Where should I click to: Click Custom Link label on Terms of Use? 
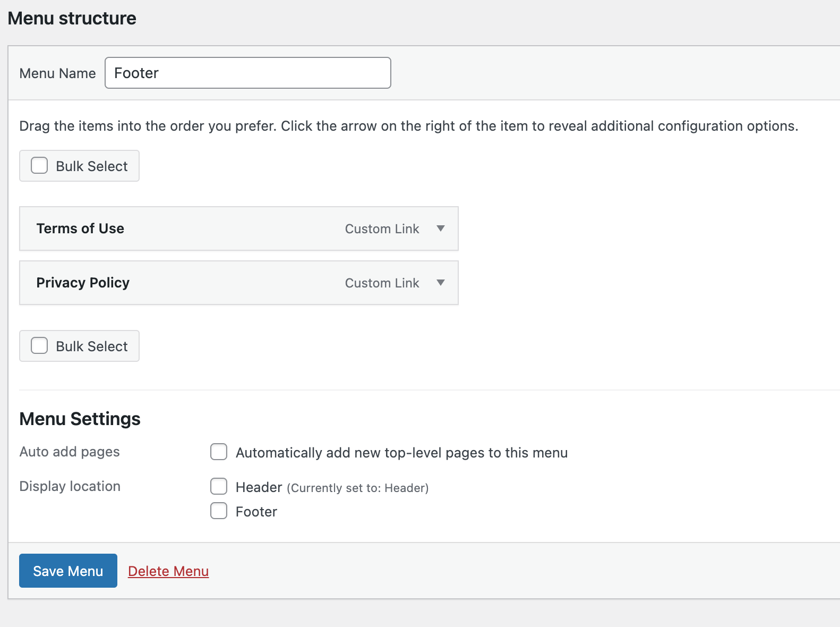point(382,229)
